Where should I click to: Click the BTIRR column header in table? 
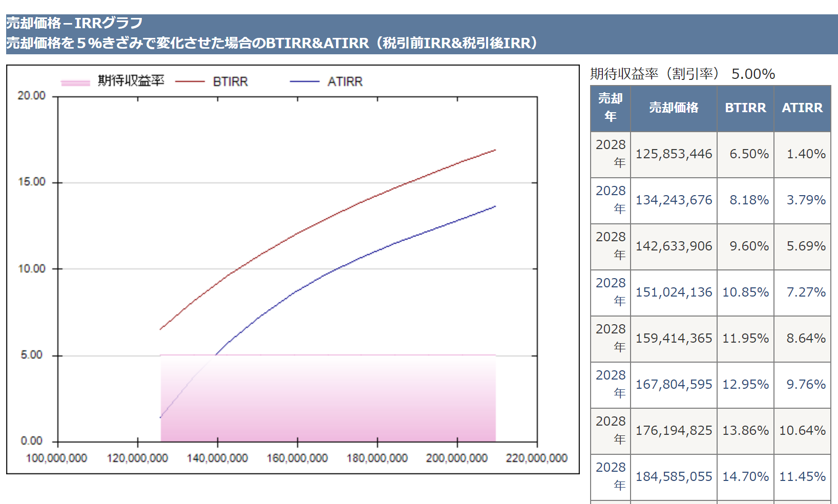click(x=745, y=108)
